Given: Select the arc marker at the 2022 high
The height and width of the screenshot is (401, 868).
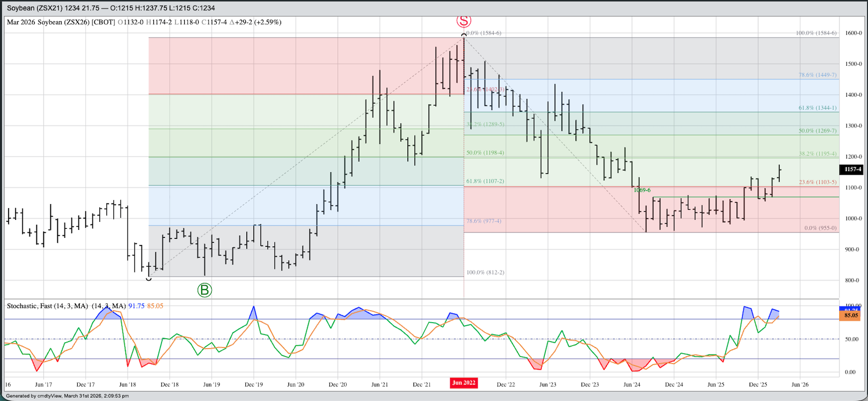Looking at the screenshot, I should [x=464, y=35].
